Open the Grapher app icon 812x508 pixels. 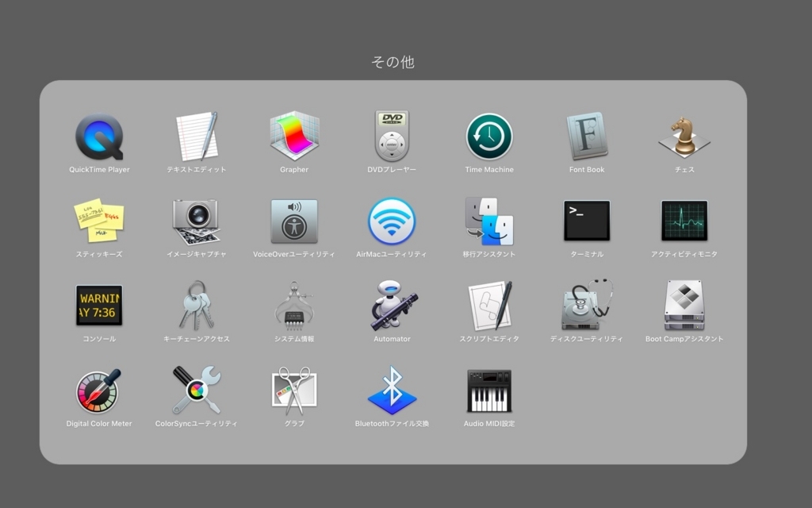click(x=294, y=136)
